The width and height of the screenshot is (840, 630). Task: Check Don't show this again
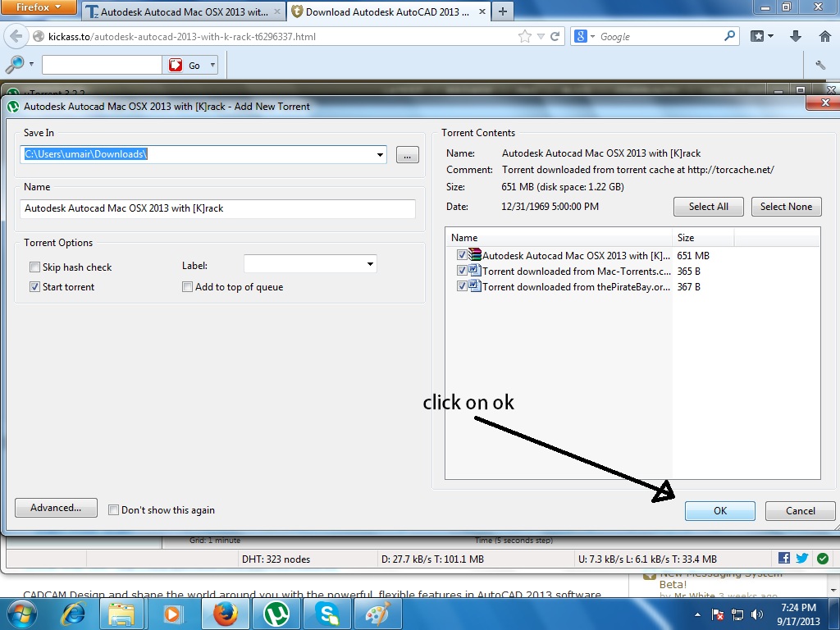[113, 510]
